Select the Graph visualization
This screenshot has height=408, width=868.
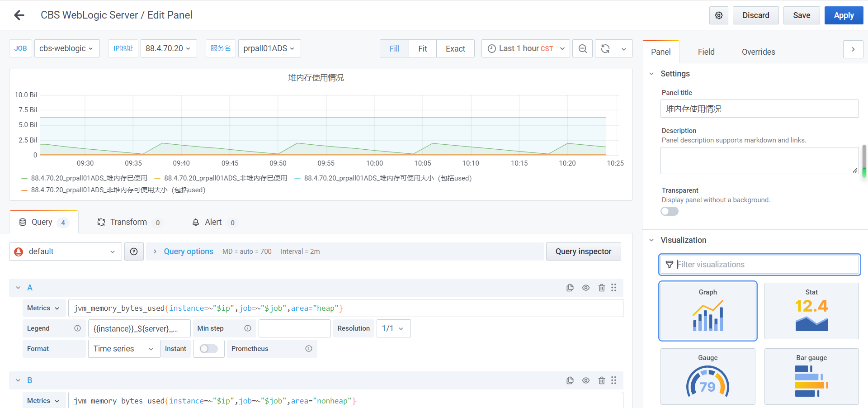pos(708,311)
